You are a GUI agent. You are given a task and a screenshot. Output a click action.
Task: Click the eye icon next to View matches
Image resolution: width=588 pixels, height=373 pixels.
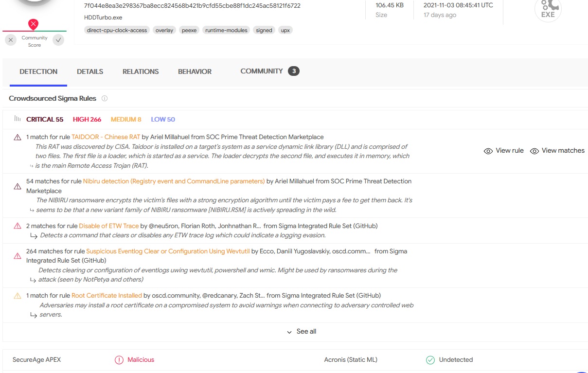coord(535,151)
